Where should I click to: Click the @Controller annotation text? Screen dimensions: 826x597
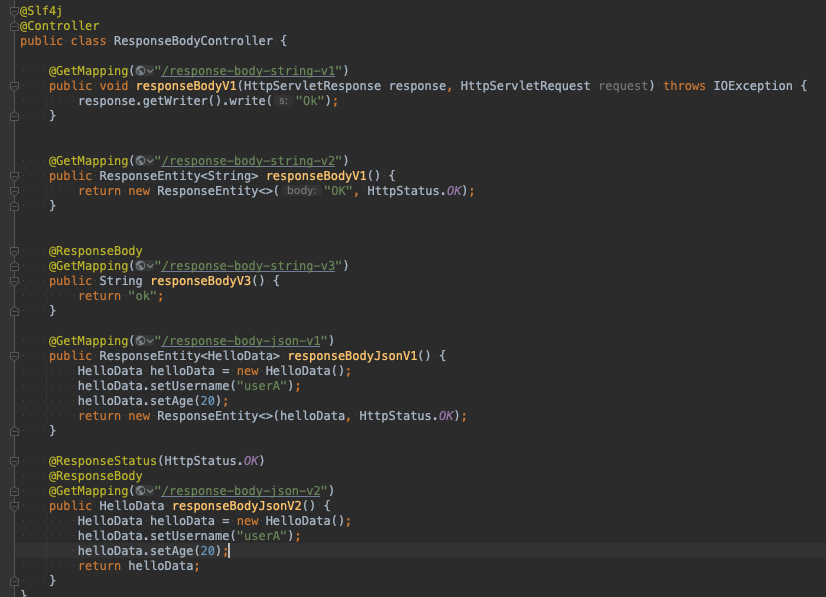[60, 26]
